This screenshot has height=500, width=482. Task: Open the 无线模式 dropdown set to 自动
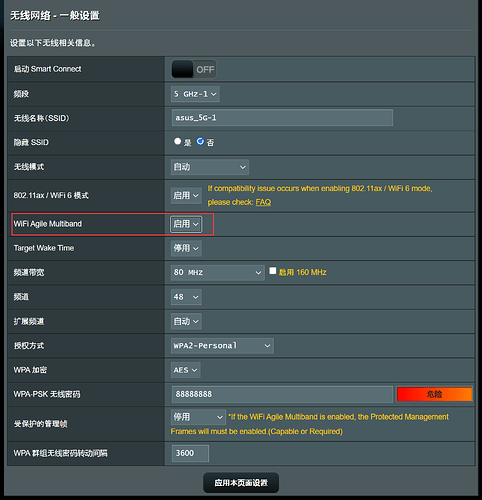pos(210,167)
